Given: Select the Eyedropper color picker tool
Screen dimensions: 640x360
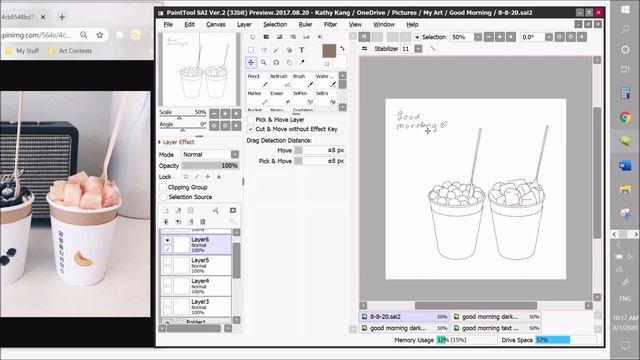Looking at the screenshot, I should point(302,62).
